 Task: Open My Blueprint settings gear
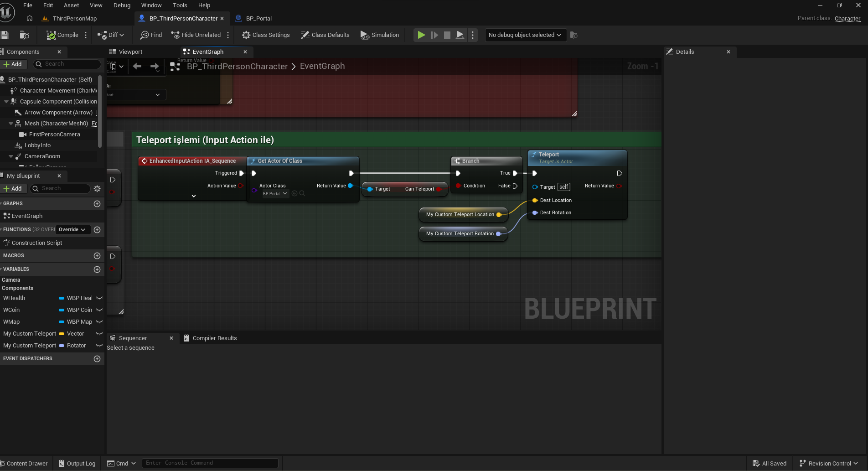[x=97, y=189]
